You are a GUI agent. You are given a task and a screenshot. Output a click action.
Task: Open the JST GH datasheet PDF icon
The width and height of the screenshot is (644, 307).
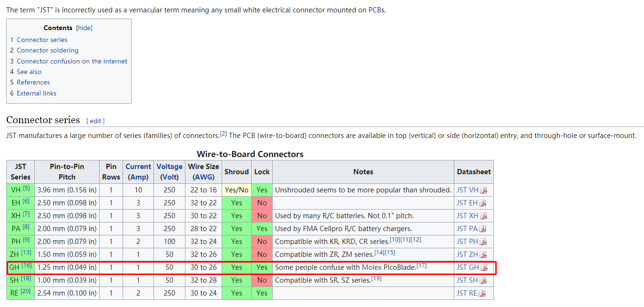[x=484, y=267]
